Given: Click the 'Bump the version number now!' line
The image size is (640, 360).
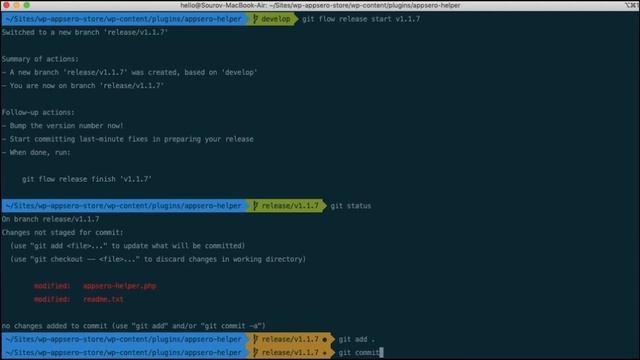Looking at the screenshot, I should click(62, 126).
